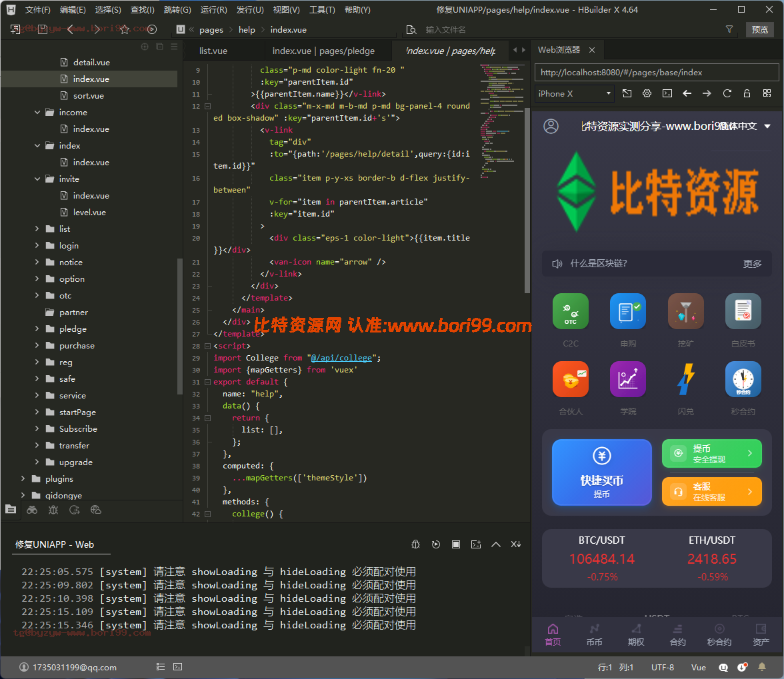Toggle fold marker on code line 12
The image size is (784, 679).
[207, 106]
